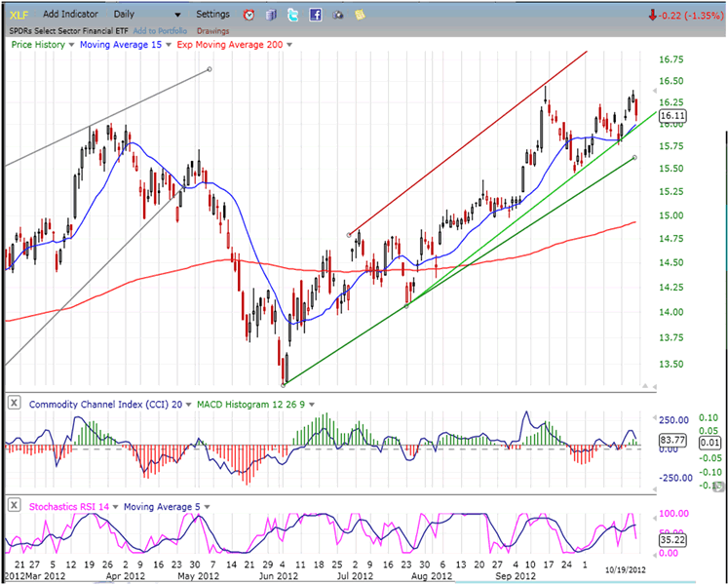Expand Exp Moving Average 200 arrow
Viewport: 728px width, 585px height.
point(288,45)
